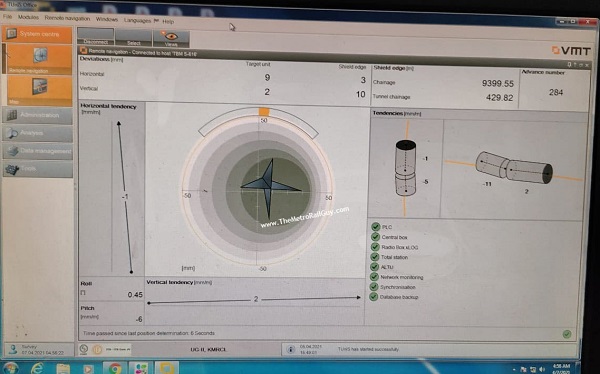Open Internet Explorer from the taskbar
Screen dimensions: 600x374
pyautogui.click(x=37, y=369)
